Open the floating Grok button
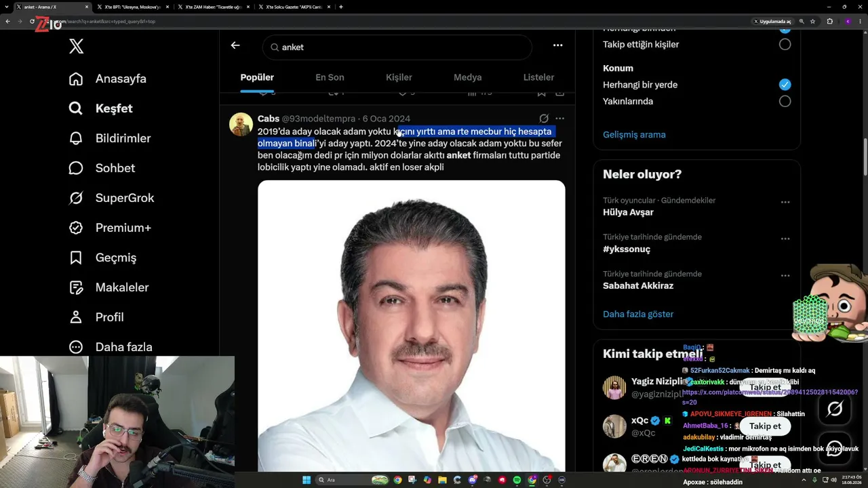868x488 pixels. click(835, 408)
